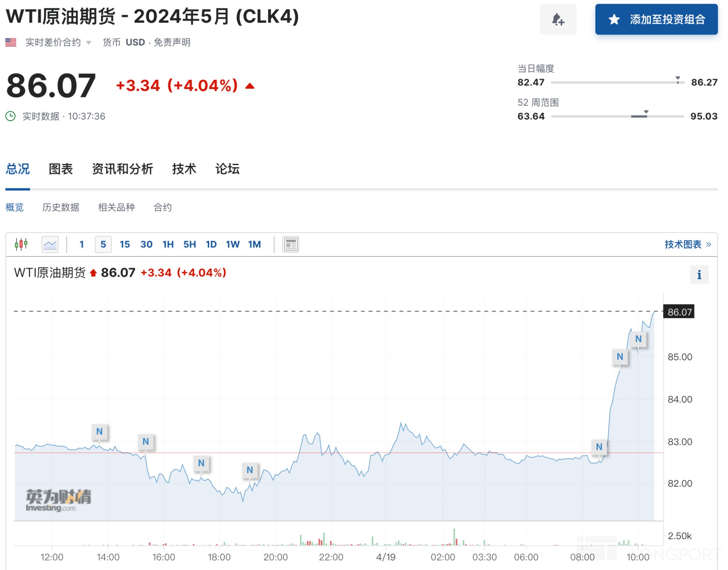Open the 图表 tab
Viewport: 728px width, 570px height.
pyautogui.click(x=61, y=169)
